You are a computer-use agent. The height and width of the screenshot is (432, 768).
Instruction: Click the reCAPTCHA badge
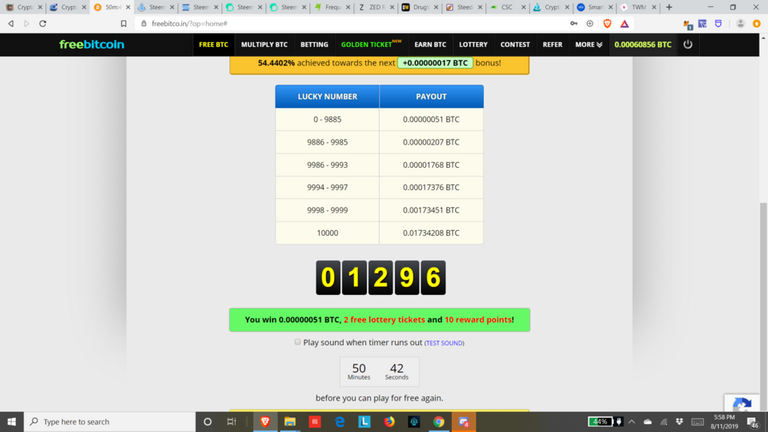point(742,404)
